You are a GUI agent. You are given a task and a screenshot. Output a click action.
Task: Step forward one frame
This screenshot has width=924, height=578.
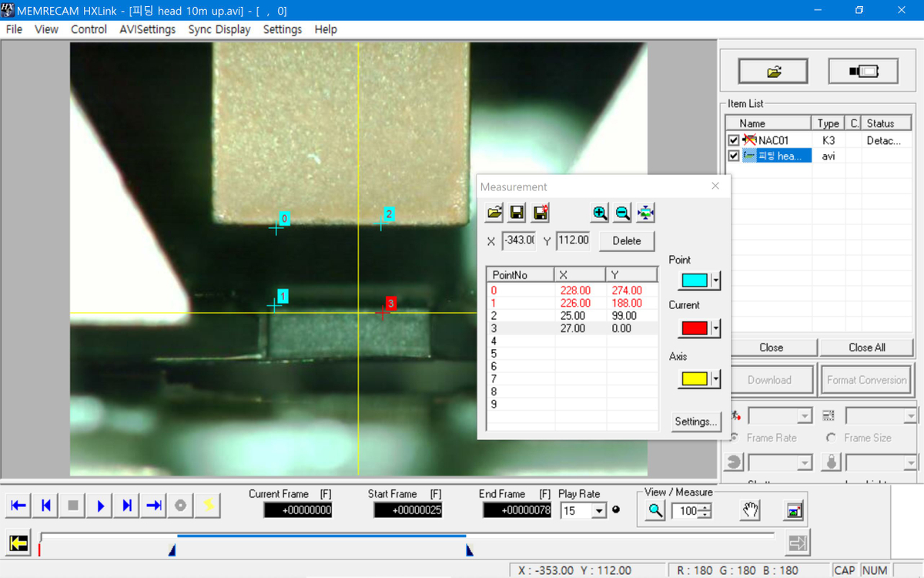point(127,506)
